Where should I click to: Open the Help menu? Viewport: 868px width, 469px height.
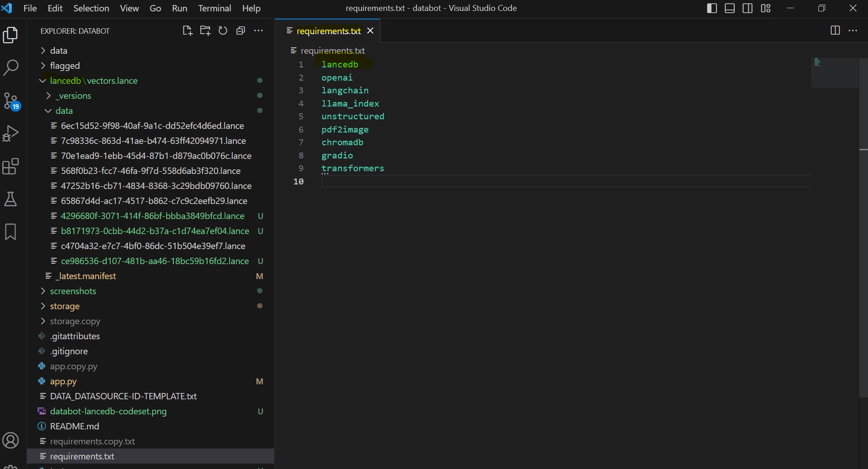[251, 8]
